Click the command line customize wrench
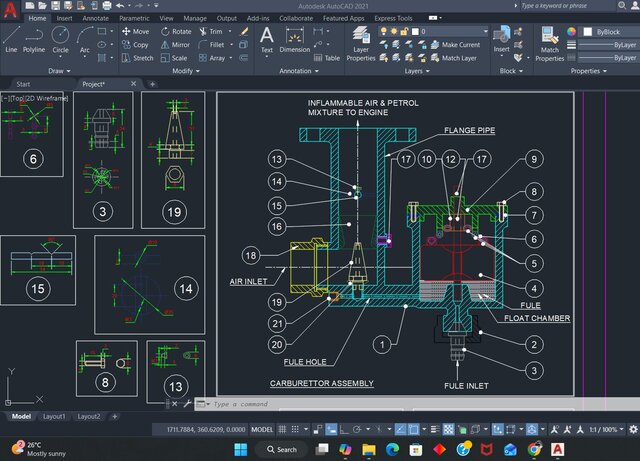Viewport: 640px width, 461px height. click(x=187, y=404)
